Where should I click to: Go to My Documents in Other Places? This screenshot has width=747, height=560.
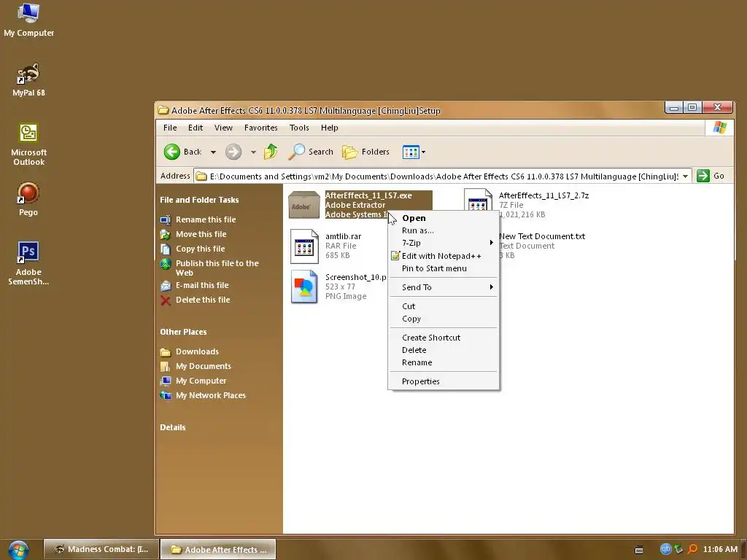[203, 366]
